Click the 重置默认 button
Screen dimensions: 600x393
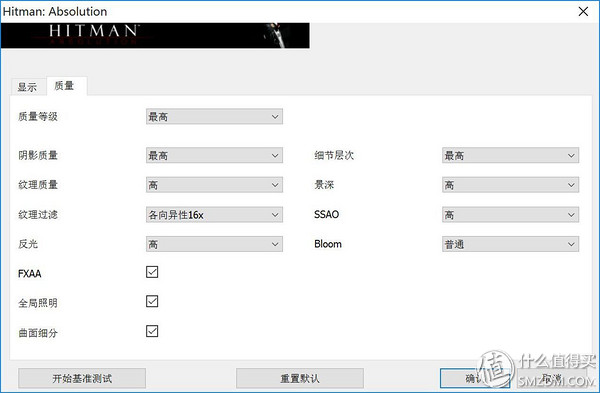coord(300,378)
